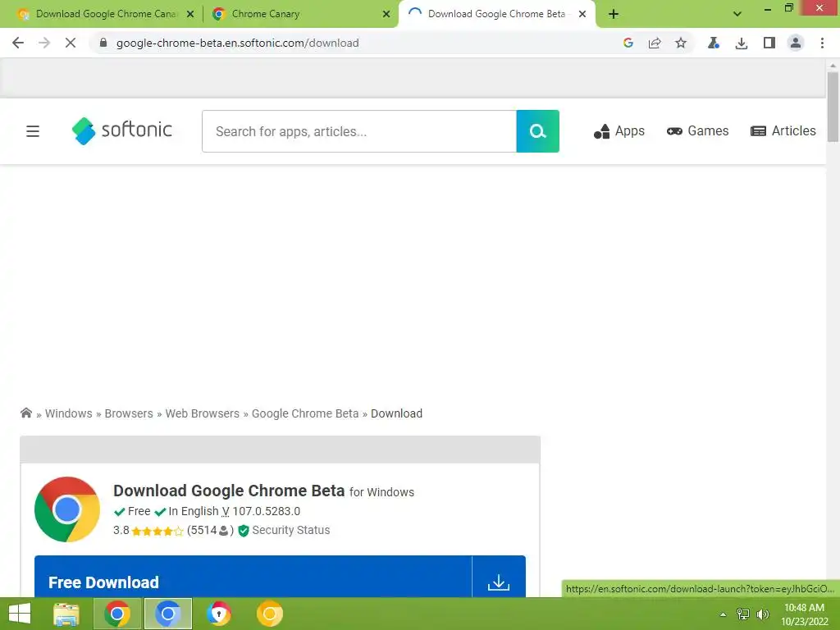
Task: Close the Download Google Chrome Canary tab
Action: pos(190,14)
